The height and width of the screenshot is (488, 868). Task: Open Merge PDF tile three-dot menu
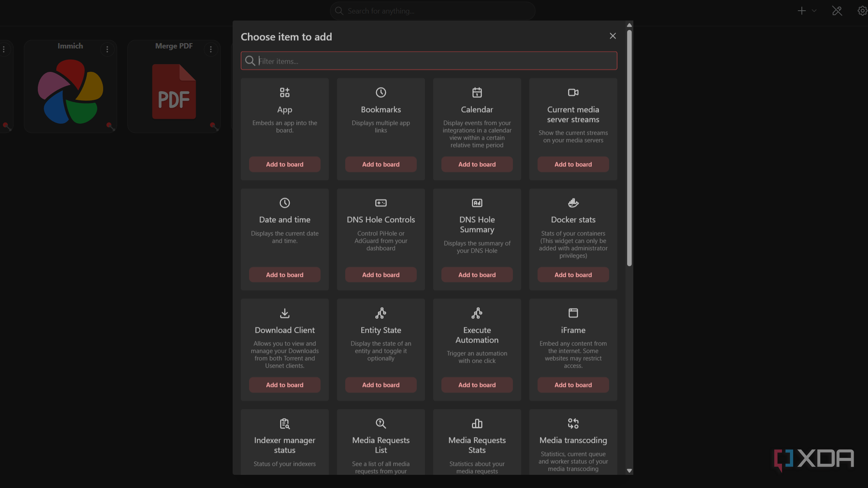point(210,50)
